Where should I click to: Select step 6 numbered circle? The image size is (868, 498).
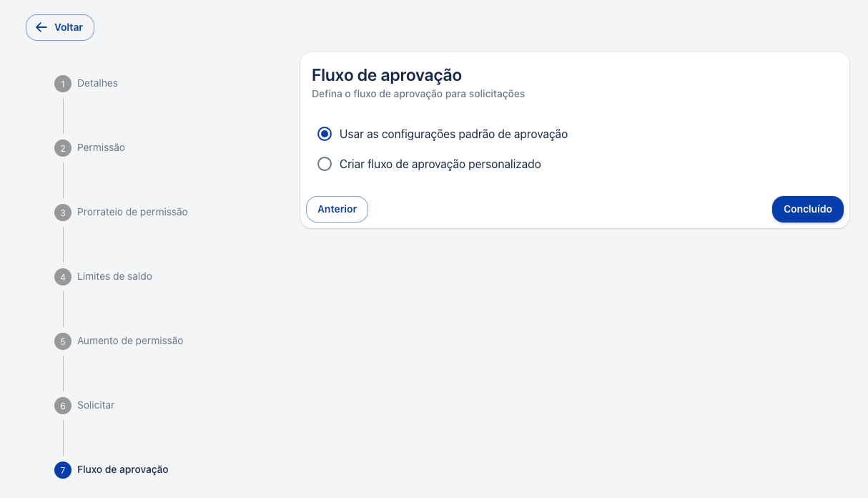click(x=63, y=406)
